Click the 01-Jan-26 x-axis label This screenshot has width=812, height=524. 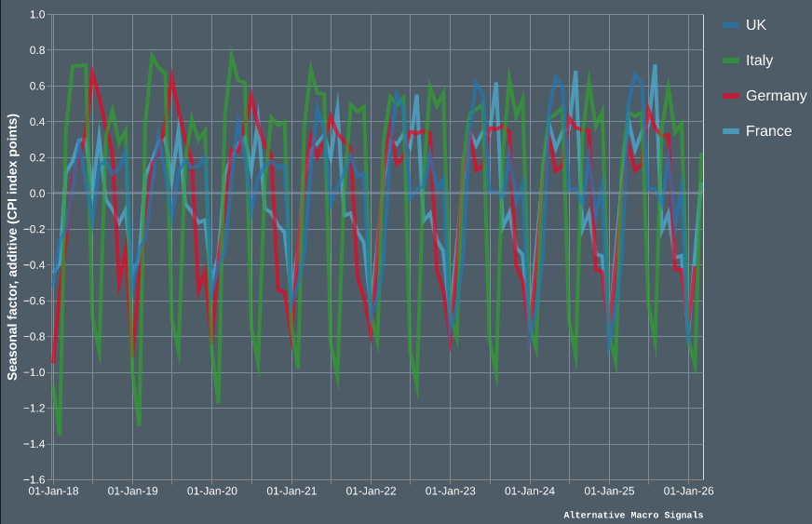tap(688, 490)
